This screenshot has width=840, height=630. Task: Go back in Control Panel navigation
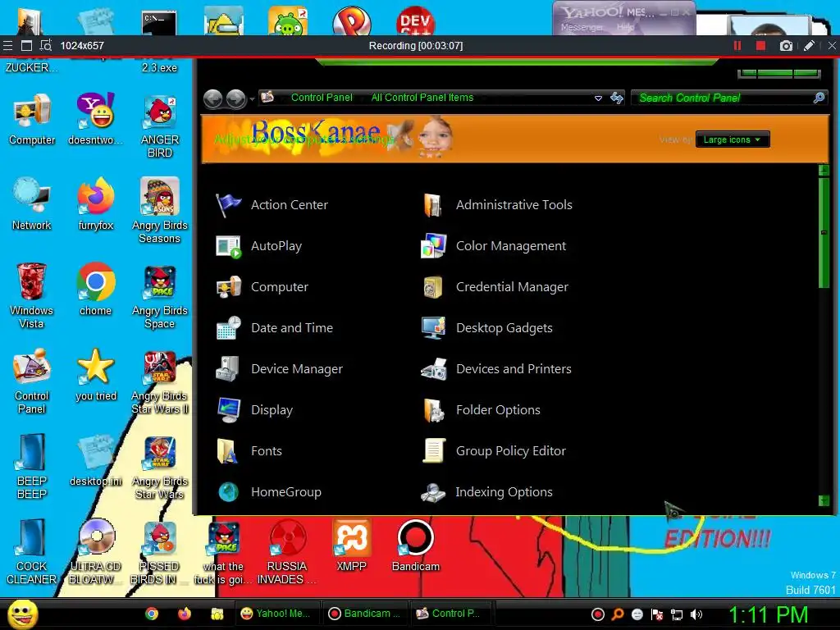point(213,98)
